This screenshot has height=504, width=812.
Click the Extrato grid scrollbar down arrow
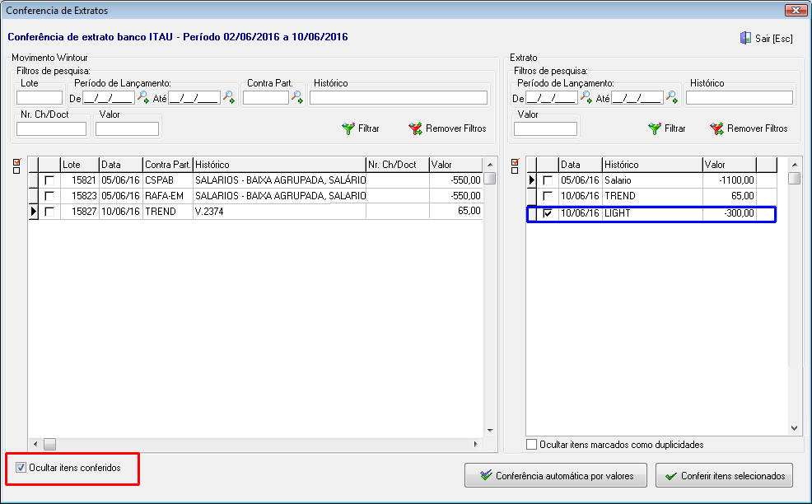click(795, 428)
